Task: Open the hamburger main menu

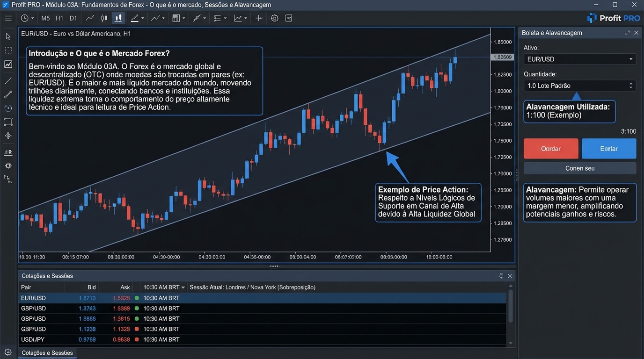Action: [8, 18]
